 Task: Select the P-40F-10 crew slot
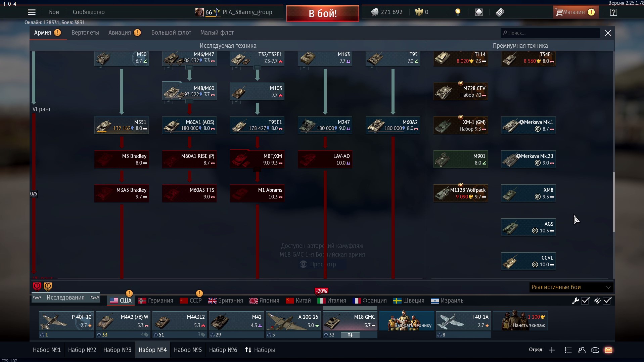[66, 321]
